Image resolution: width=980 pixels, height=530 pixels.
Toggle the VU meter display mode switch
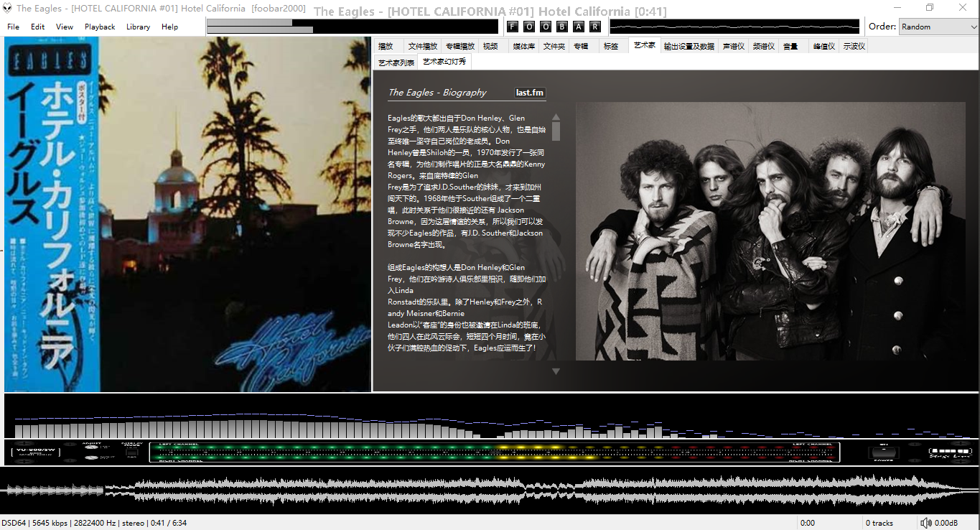point(131,452)
